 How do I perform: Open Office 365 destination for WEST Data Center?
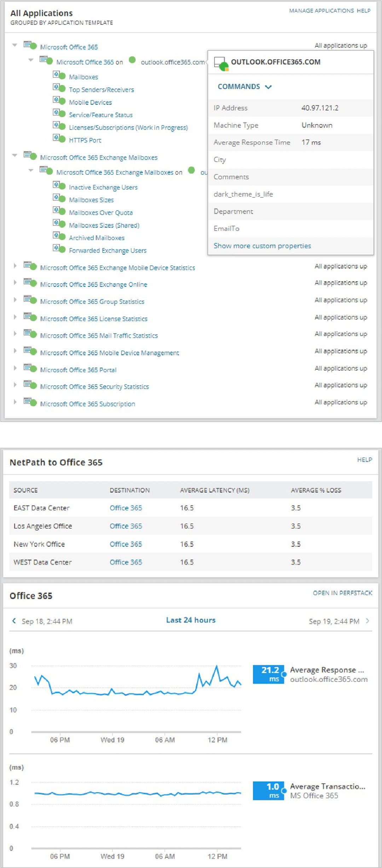pos(126,562)
